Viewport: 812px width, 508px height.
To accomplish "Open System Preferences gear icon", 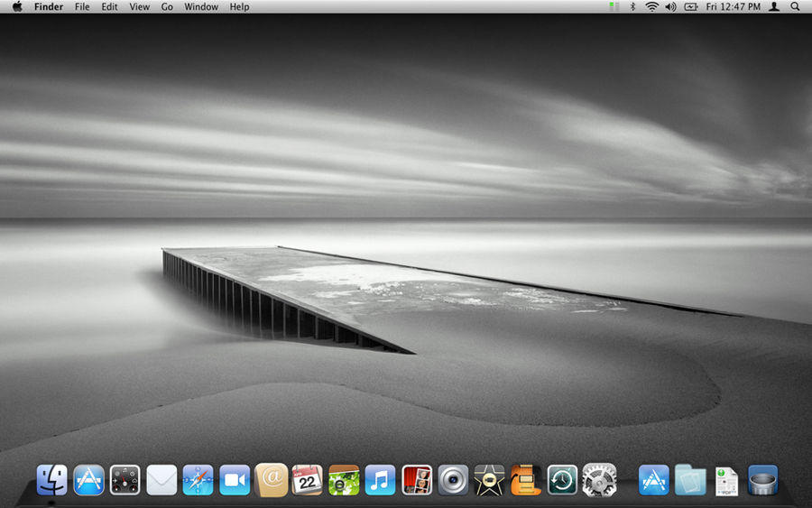I will (x=599, y=479).
